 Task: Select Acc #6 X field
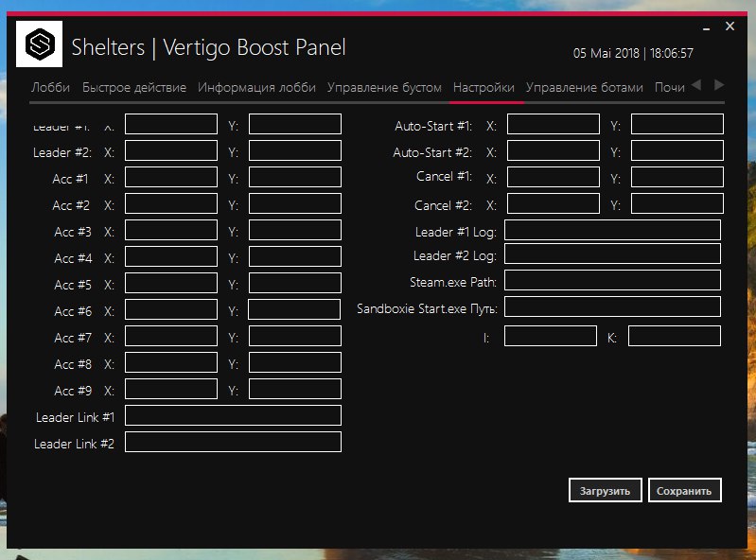[x=171, y=310]
